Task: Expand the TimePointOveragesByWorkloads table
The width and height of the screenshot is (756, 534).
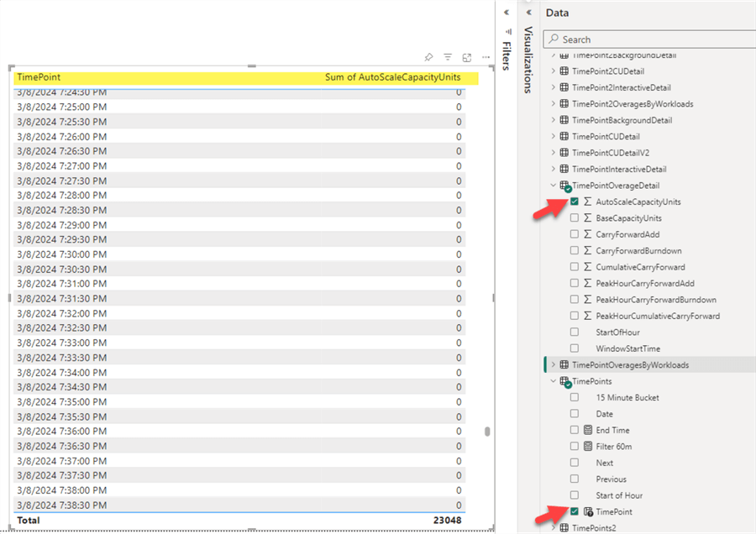Action: point(553,364)
